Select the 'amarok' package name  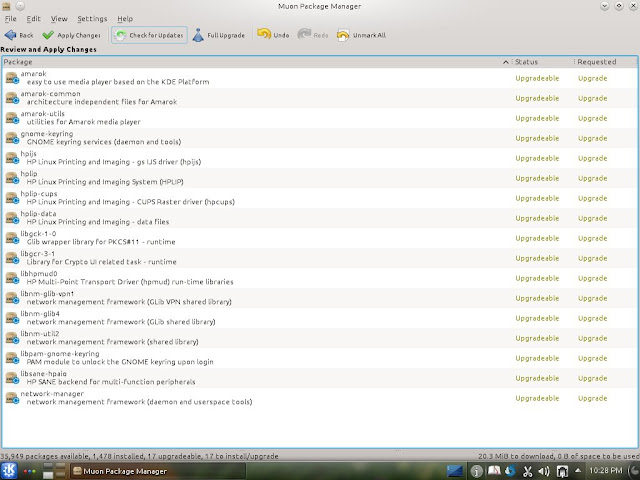click(33, 73)
